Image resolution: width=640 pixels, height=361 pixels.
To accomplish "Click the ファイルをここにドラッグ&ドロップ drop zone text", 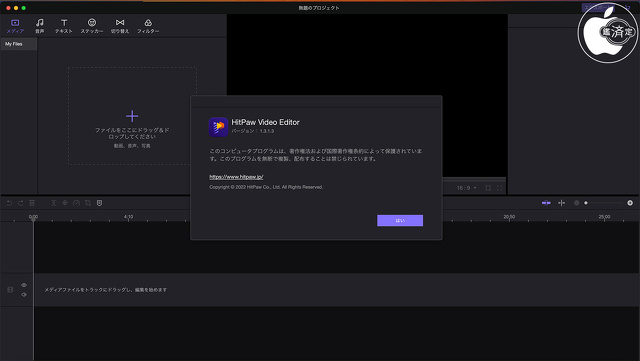I will tap(132, 133).
